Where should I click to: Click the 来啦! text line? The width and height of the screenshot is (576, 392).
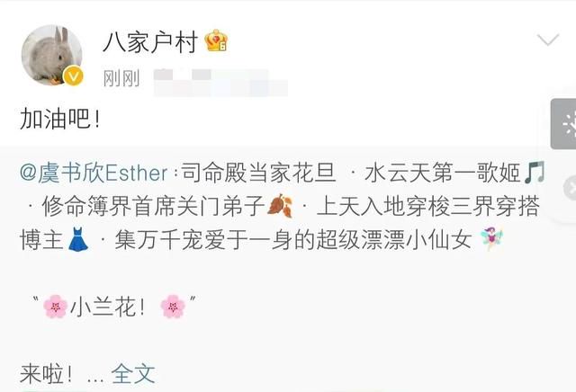pyautogui.click(x=46, y=374)
